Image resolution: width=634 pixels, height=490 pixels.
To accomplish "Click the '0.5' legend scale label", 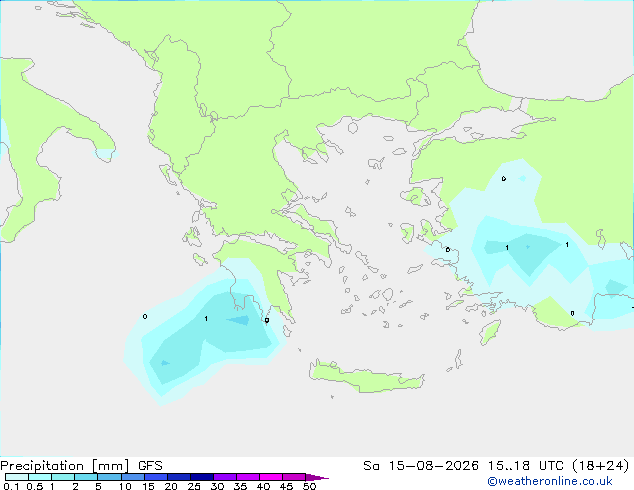I will pyautogui.click(x=35, y=486).
